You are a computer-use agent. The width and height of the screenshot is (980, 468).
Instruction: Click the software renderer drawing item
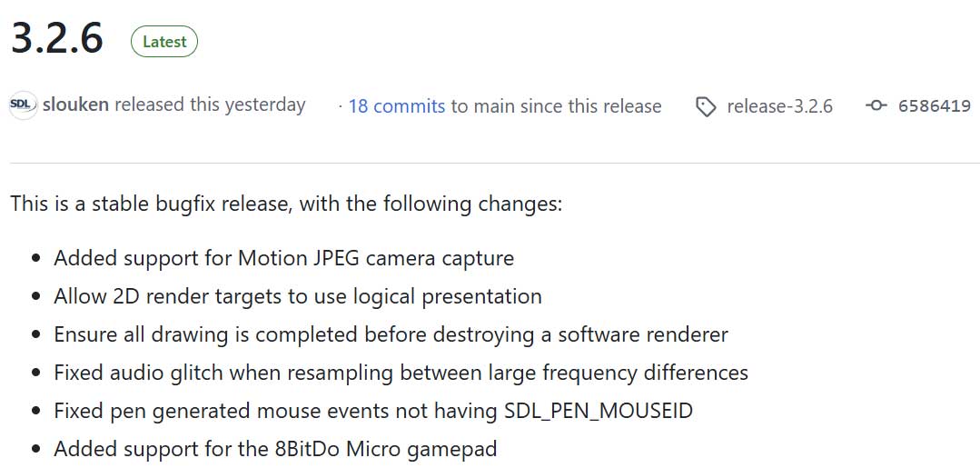pos(391,334)
